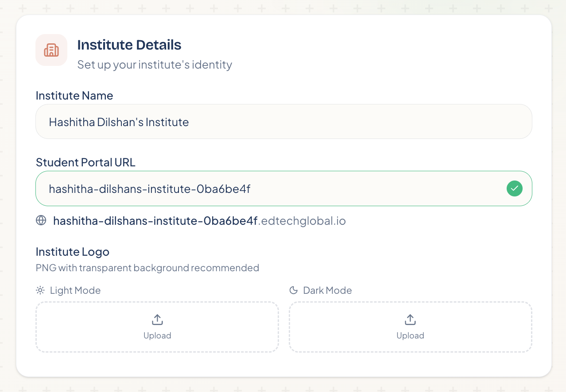
Task: Click the "Institute Logo" section label
Action: [73, 252]
